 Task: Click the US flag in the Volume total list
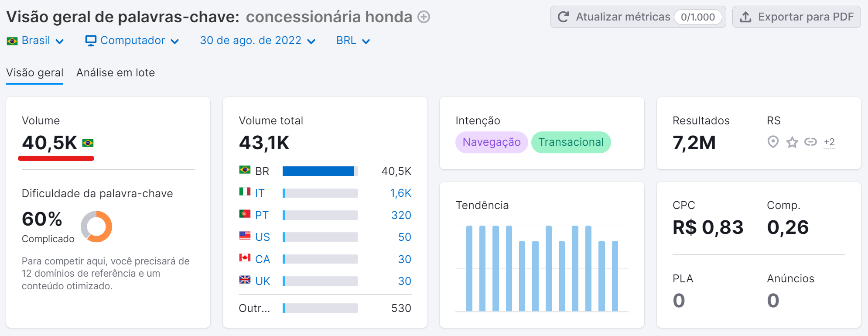pyautogui.click(x=245, y=235)
